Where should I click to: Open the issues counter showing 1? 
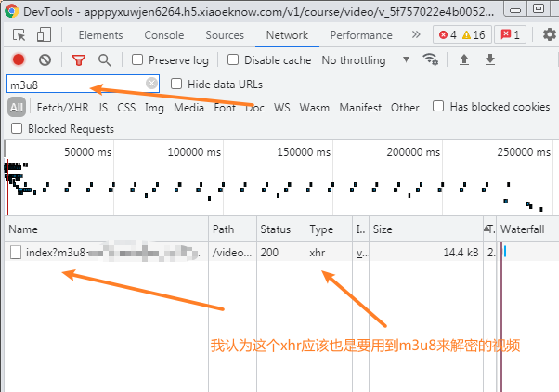click(511, 34)
